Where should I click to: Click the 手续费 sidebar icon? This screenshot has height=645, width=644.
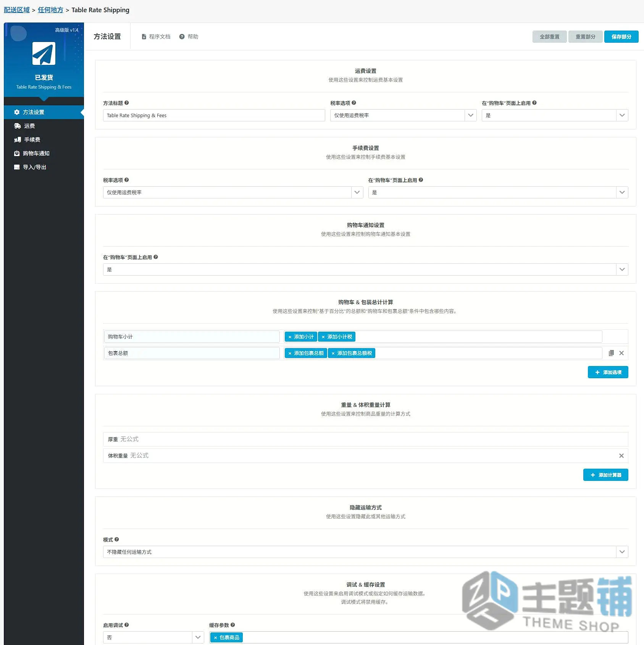pyautogui.click(x=17, y=140)
